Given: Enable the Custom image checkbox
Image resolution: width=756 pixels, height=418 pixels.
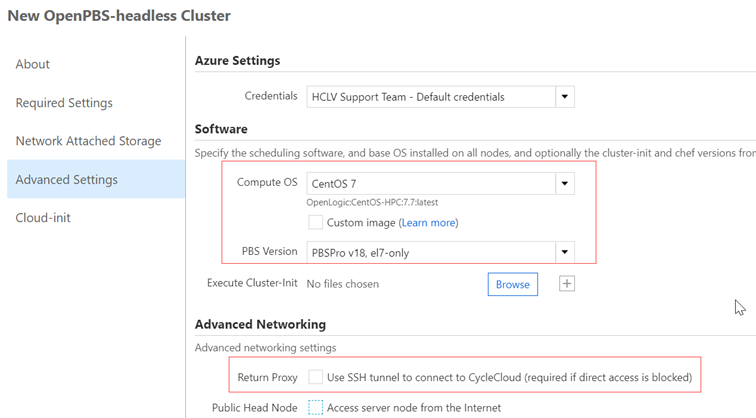Looking at the screenshot, I should click(x=316, y=222).
